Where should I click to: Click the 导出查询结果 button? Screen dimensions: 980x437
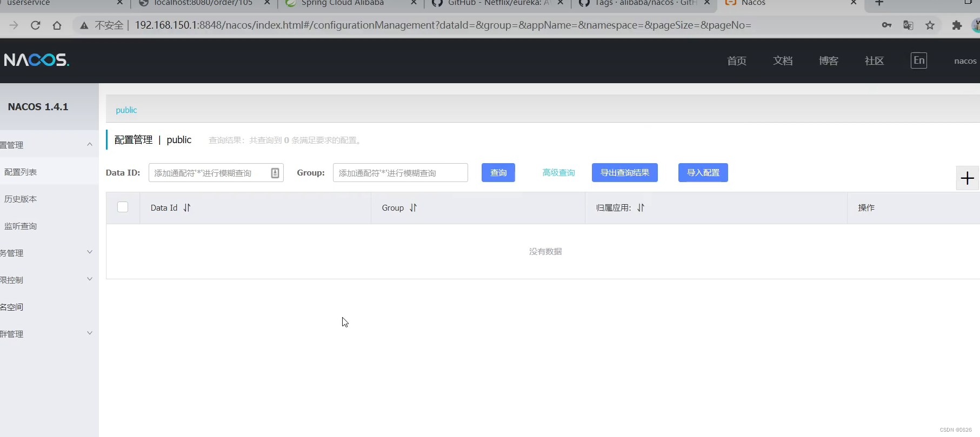(625, 173)
